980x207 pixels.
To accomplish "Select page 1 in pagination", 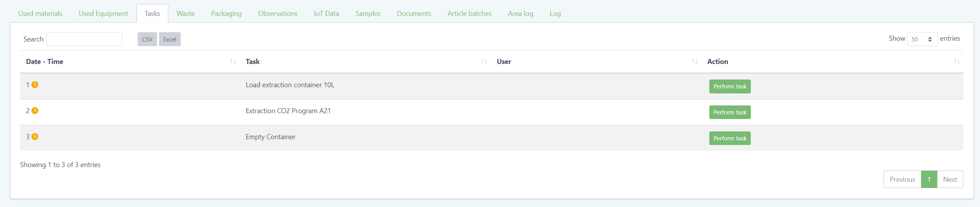I will point(929,179).
